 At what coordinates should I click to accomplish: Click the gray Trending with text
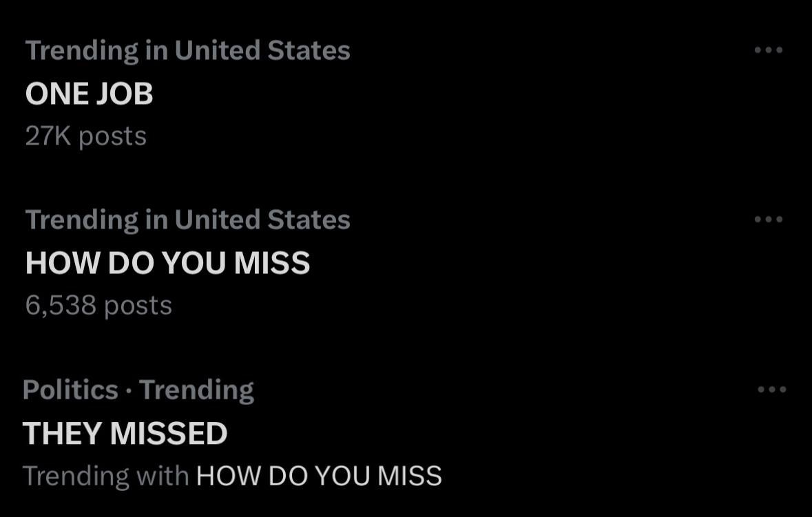105,476
